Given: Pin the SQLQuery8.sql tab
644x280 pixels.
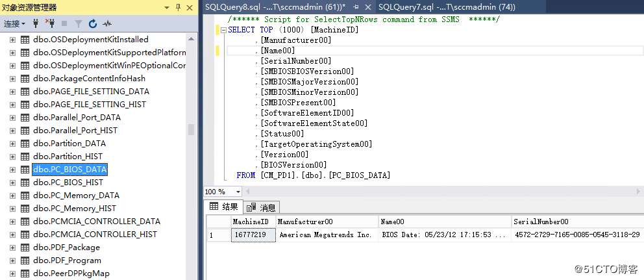Looking at the screenshot, I should [356, 7].
